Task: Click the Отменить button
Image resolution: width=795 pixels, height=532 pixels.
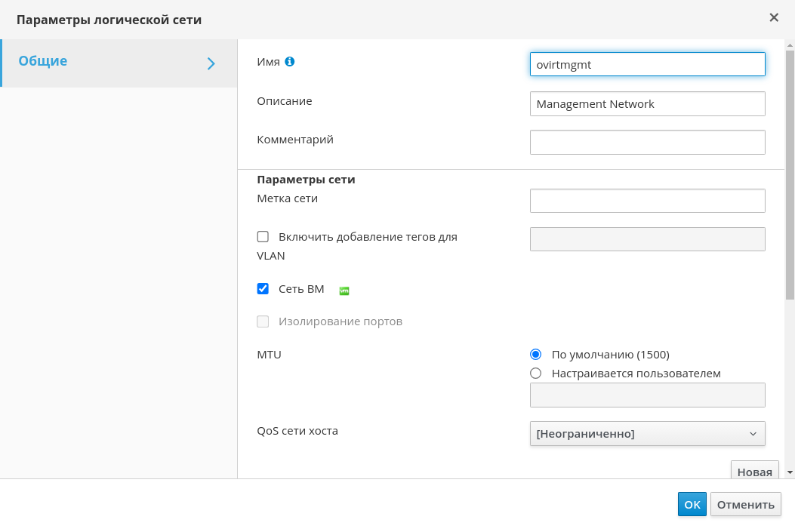Action: (x=745, y=505)
